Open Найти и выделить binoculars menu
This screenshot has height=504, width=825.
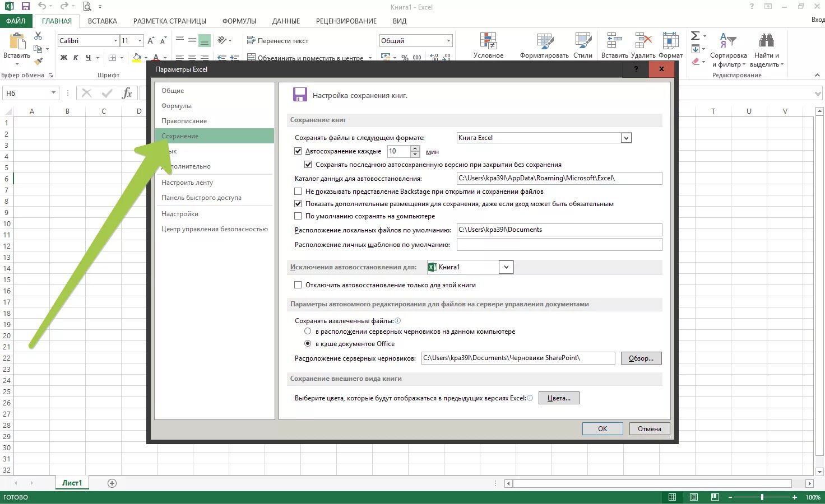click(767, 50)
